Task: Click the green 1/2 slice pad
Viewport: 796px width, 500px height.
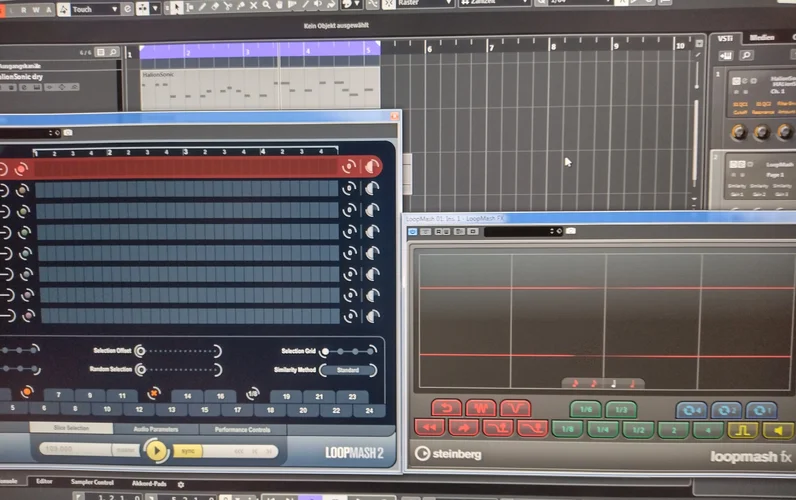Action: [638, 430]
